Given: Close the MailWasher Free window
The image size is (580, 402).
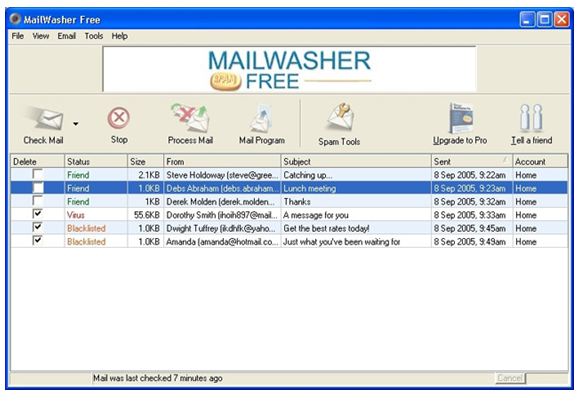Looking at the screenshot, I should [x=562, y=19].
